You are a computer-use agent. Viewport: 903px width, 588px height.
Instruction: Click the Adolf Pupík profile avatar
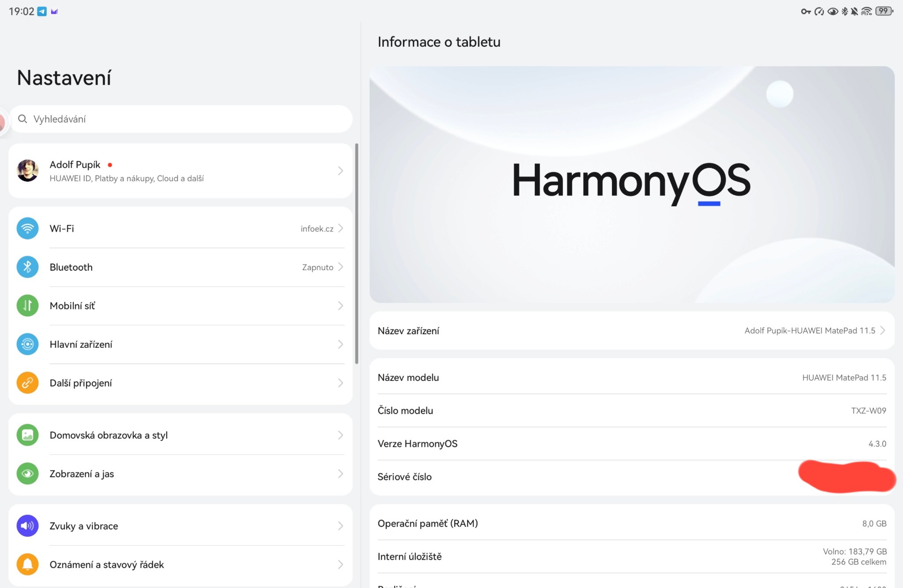(27, 171)
